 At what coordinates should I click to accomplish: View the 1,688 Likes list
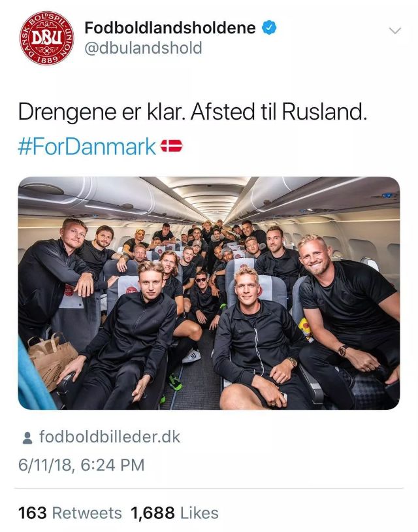click(174, 513)
